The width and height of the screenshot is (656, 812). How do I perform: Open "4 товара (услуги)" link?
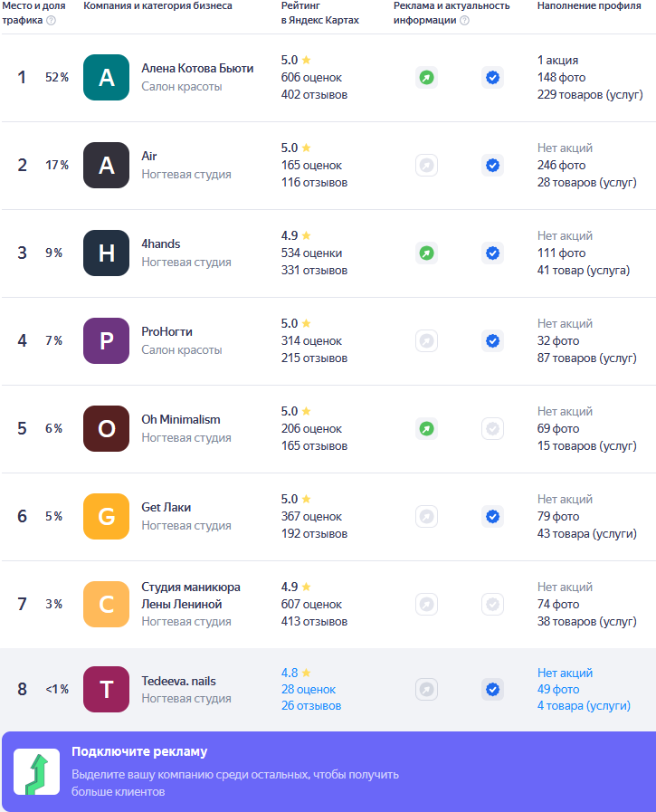point(583,706)
